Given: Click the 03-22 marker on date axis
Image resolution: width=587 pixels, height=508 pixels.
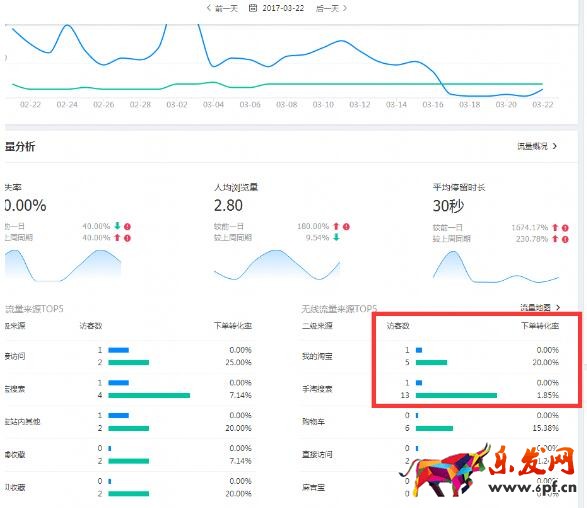Looking at the screenshot, I should (x=542, y=104).
